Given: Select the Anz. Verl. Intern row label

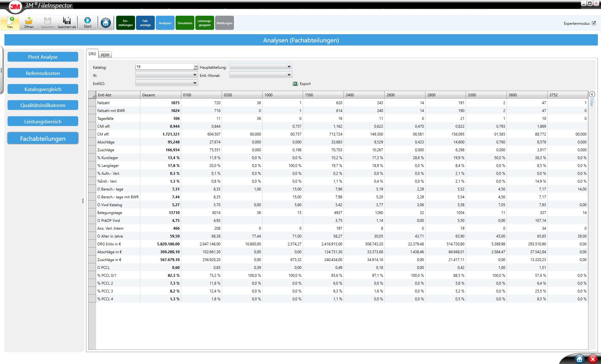Looking at the screenshot, I should (110, 228).
